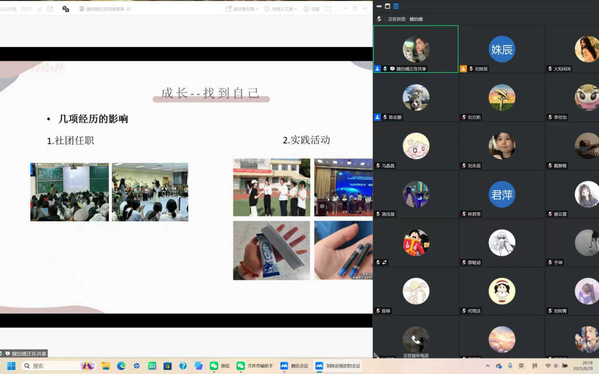This screenshot has height=374, width=599.
Task: Click the Windows Start button
Action: [11, 366]
